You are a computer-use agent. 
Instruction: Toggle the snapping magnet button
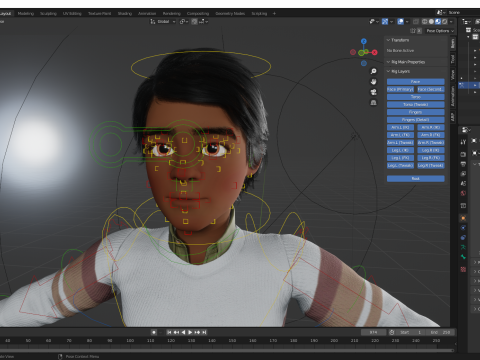point(194,22)
